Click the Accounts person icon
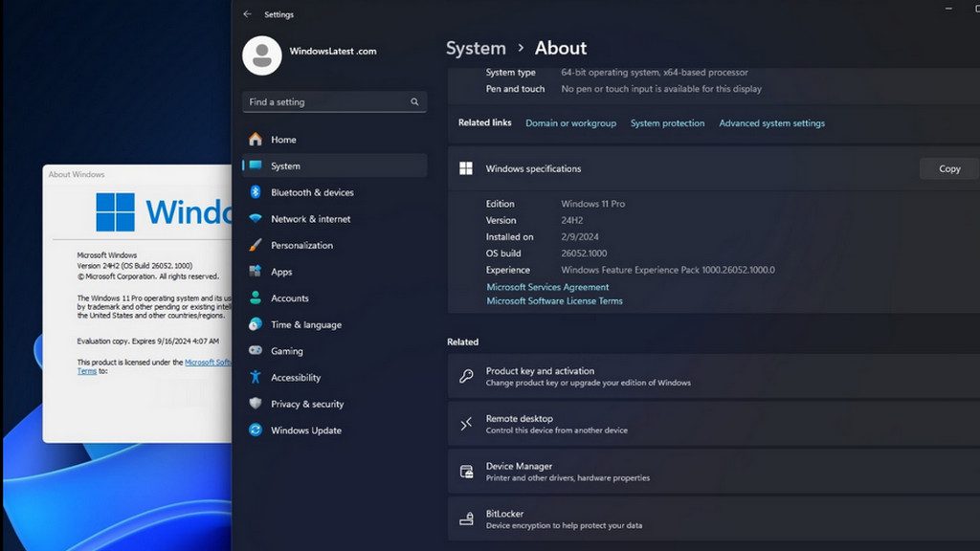 pos(255,298)
